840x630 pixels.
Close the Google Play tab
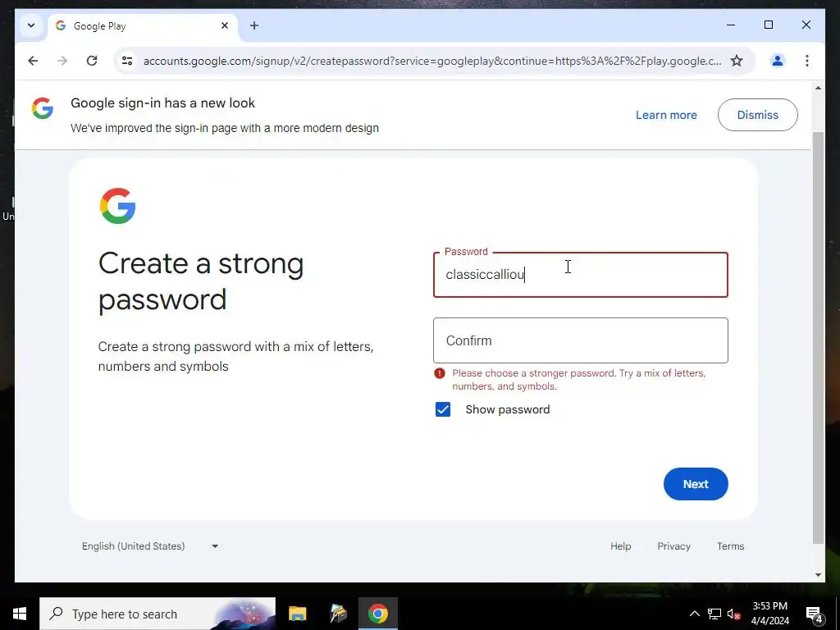click(225, 25)
